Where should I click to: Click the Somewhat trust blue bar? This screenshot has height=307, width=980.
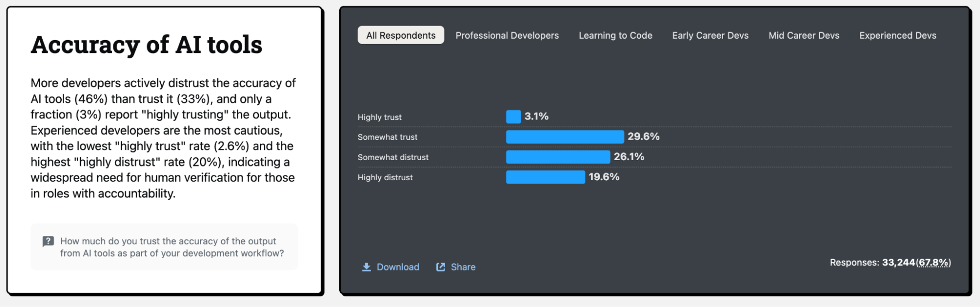click(x=565, y=137)
